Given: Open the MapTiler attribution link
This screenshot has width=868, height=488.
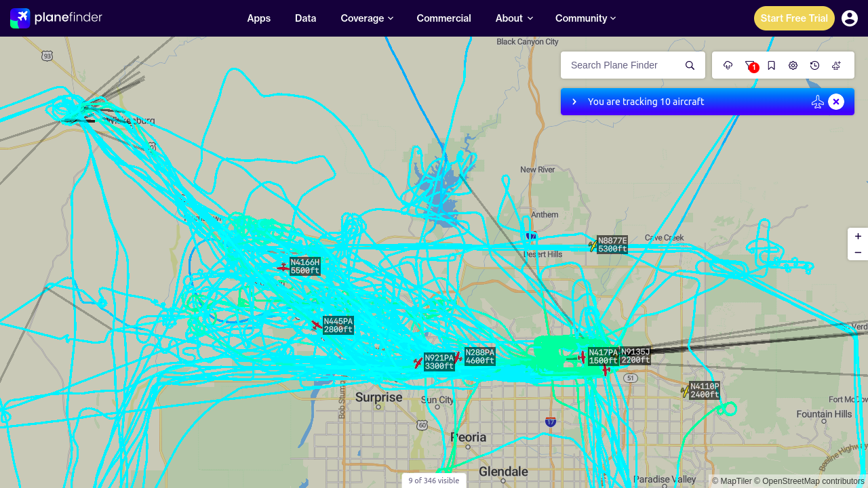Looking at the screenshot, I should 732,481.
